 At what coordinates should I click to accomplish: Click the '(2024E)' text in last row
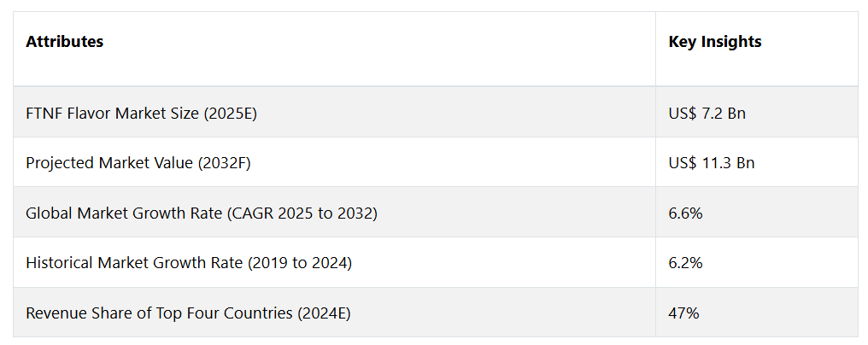tap(324, 313)
